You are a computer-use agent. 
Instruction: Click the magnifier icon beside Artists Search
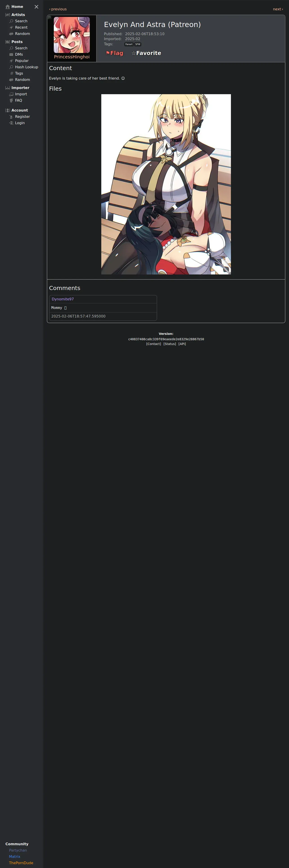(11, 21)
